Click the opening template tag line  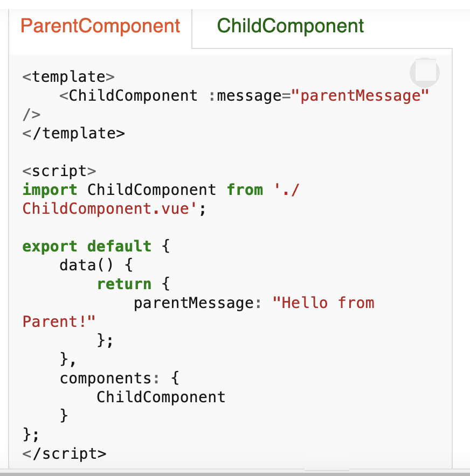[x=68, y=76]
